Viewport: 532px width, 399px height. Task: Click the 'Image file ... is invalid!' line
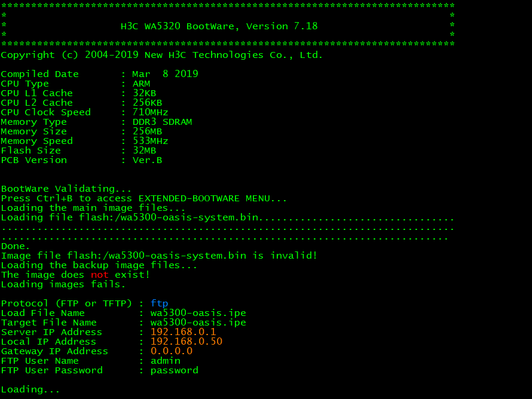(159, 256)
